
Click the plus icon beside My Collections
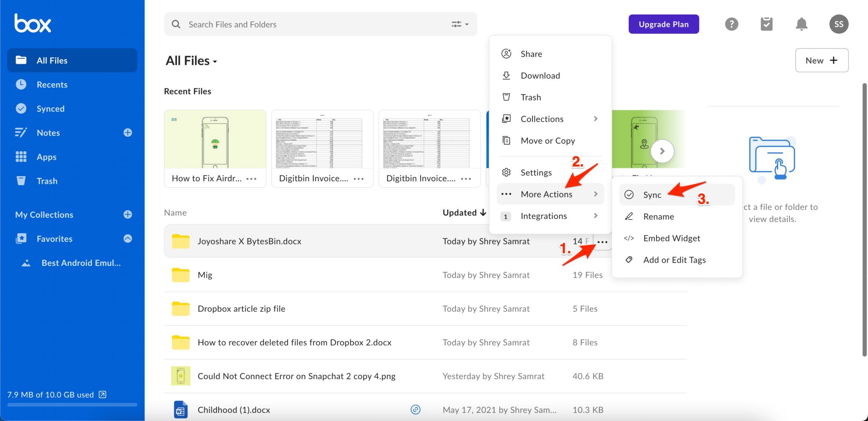click(128, 214)
